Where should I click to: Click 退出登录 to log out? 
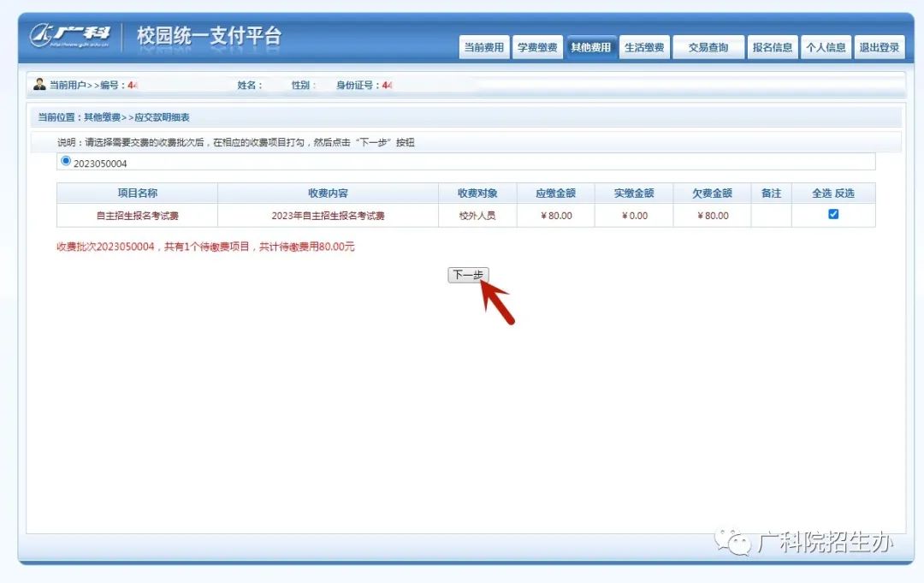(x=879, y=48)
